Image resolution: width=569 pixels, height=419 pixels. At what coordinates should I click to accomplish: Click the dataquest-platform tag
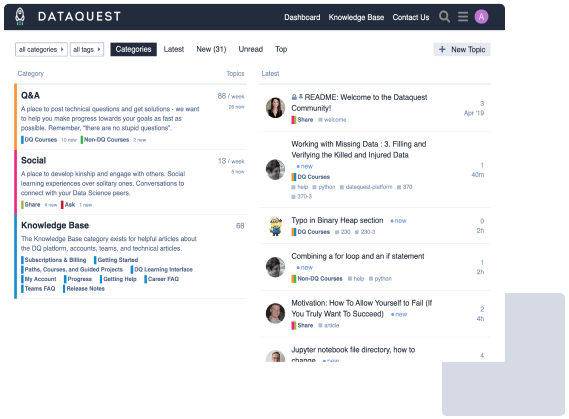coord(366,187)
